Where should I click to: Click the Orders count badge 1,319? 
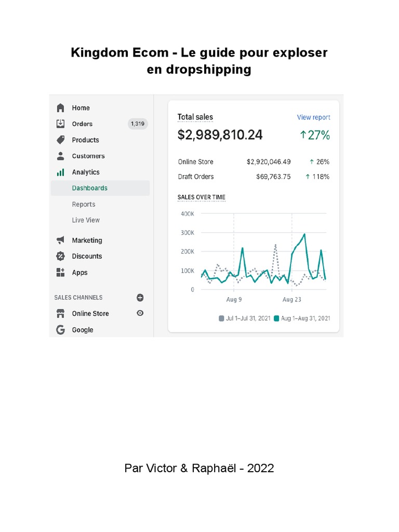pyautogui.click(x=138, y=124)
